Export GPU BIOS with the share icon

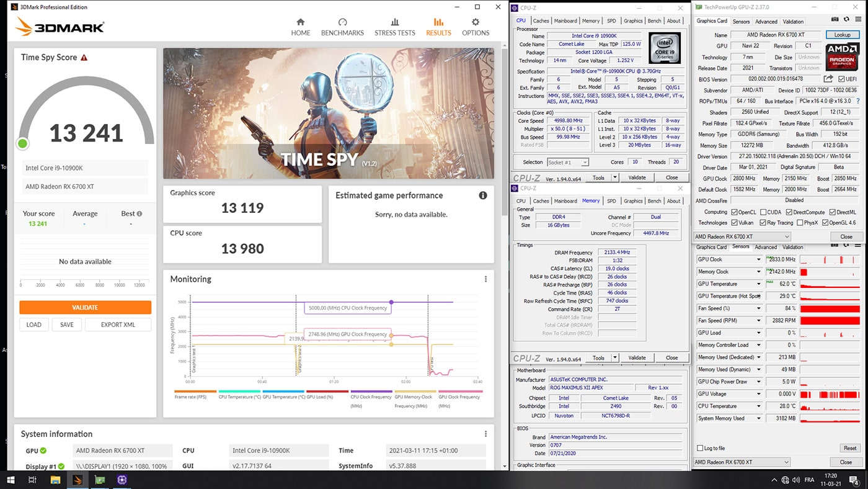coord(828,79)
